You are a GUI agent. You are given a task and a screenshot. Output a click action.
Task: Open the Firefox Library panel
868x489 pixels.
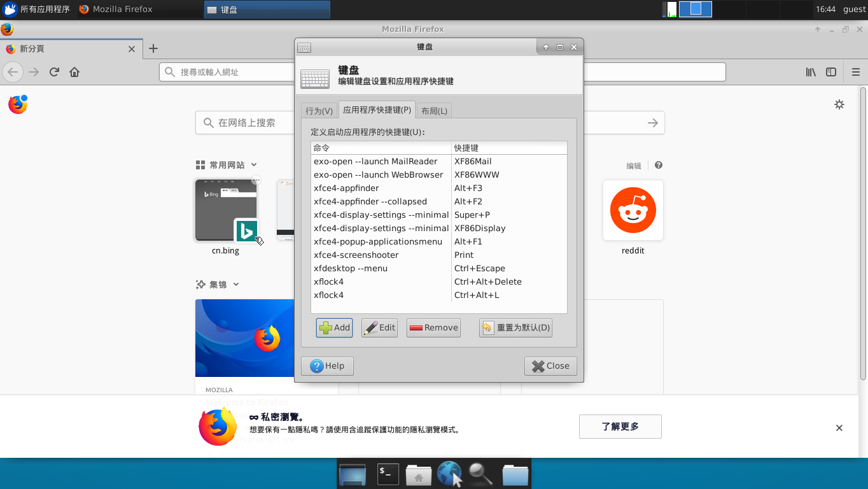coord(810,71)
